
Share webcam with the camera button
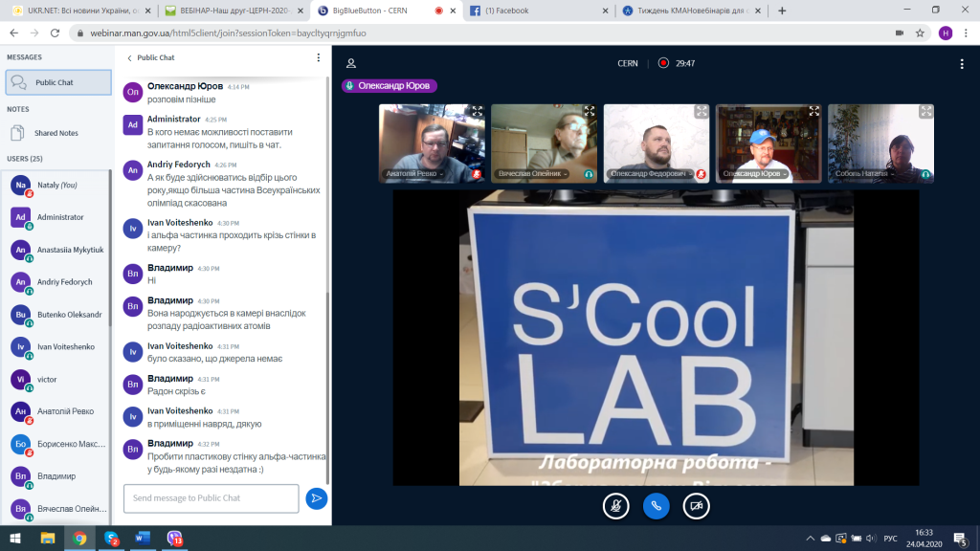(696, 506)
